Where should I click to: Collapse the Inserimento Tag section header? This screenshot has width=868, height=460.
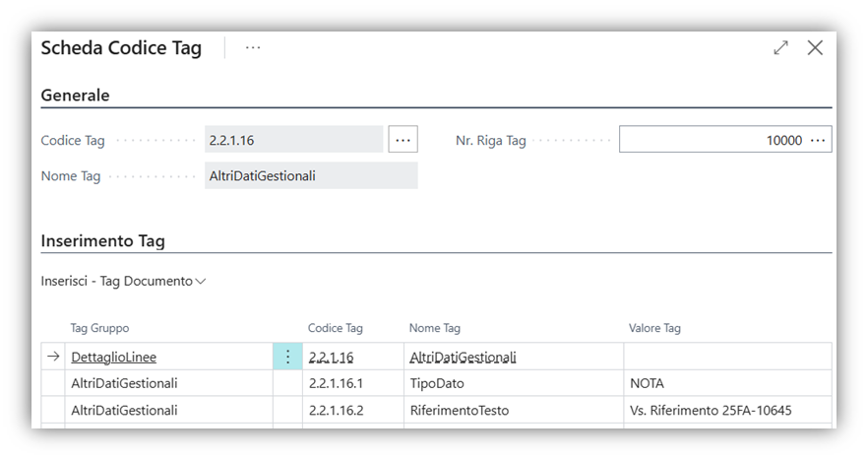[102, 240]
